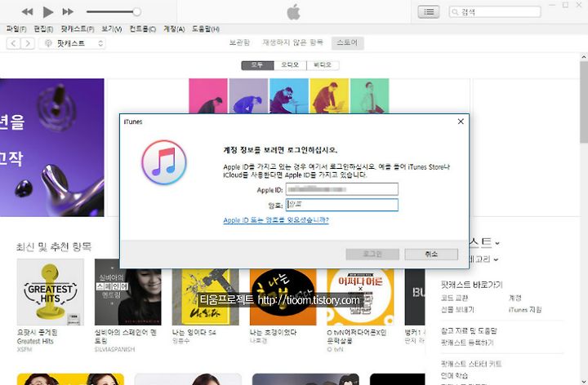This screenshot has width=588, height=385.
Task: Click the scrollbar up arrow
Action: [583, 57]
